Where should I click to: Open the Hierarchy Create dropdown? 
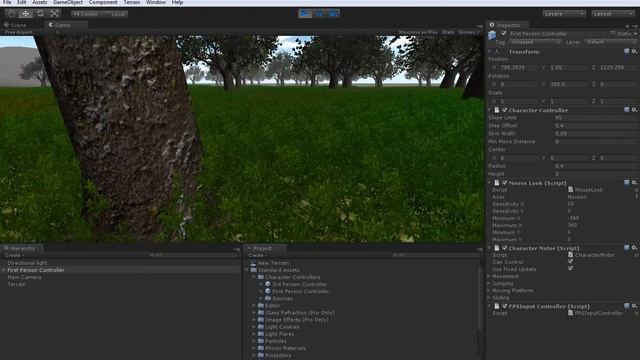pyautogui.click(x=14, y=256)
